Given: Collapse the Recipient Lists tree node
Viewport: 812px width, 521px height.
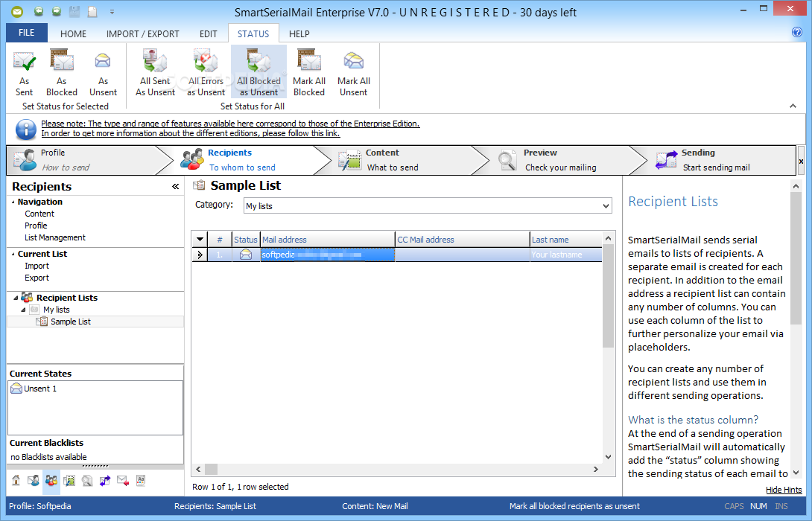Looking at the screenshot, I should coord(16,298).
